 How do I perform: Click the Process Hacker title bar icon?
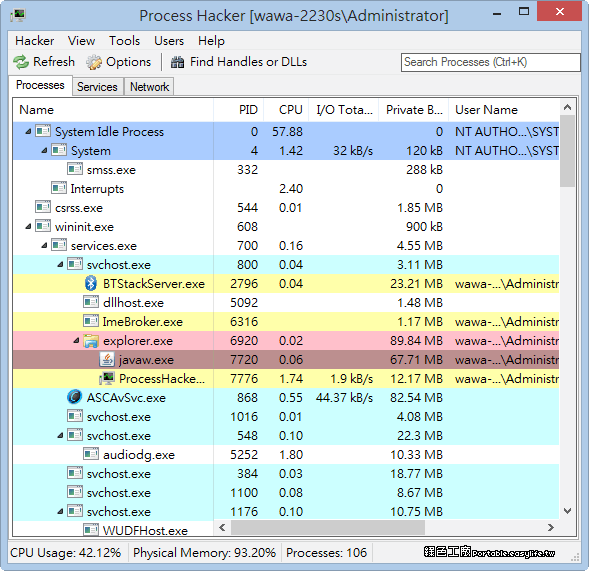tap(17, 15)
